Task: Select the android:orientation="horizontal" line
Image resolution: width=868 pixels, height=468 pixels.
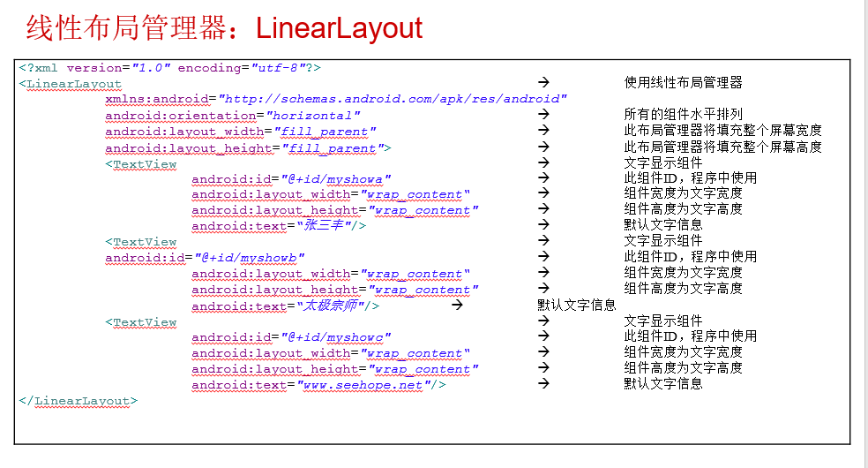Action: coord(233,116)
